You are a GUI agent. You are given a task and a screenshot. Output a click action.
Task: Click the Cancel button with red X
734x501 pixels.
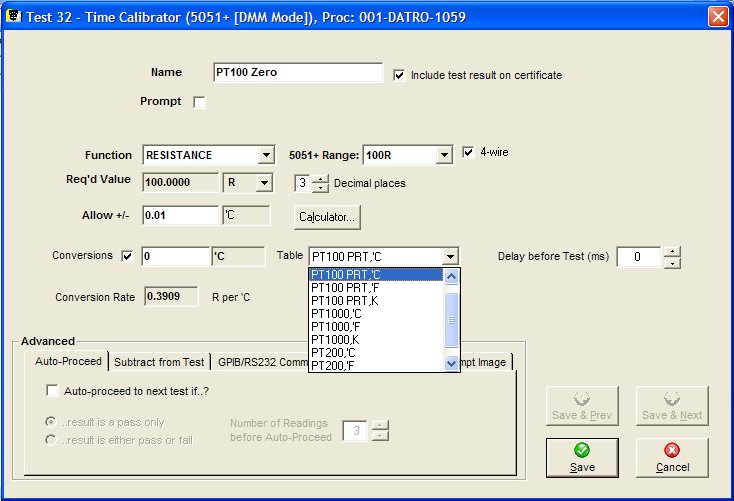pos(672,457)
